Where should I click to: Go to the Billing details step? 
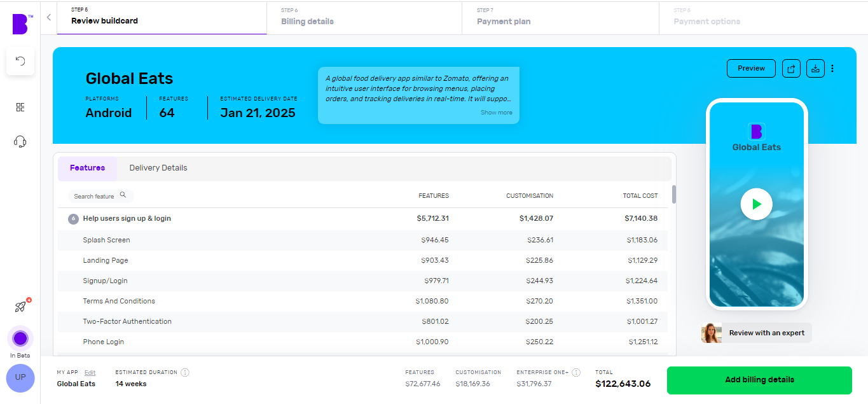click(364, 18)
